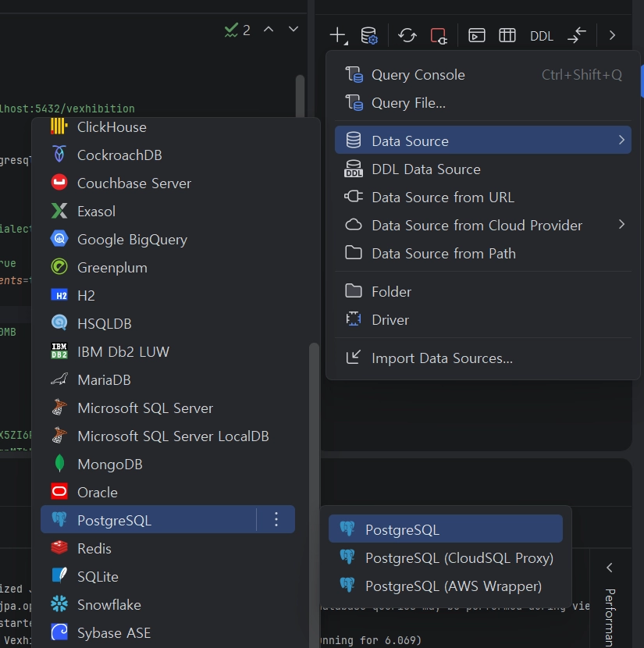Select Microsoft SQL Server LocalDB
Viewport: 644px width, 648px height.
click(x=168, y=436)
